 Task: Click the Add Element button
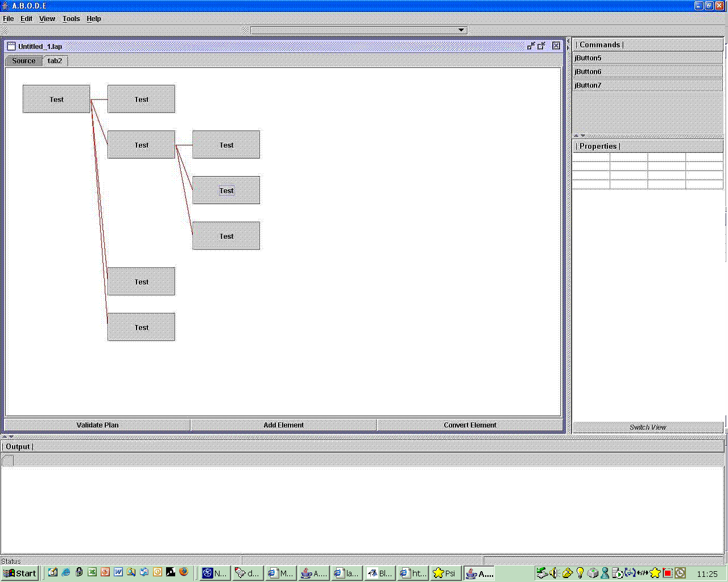(283, 425)
